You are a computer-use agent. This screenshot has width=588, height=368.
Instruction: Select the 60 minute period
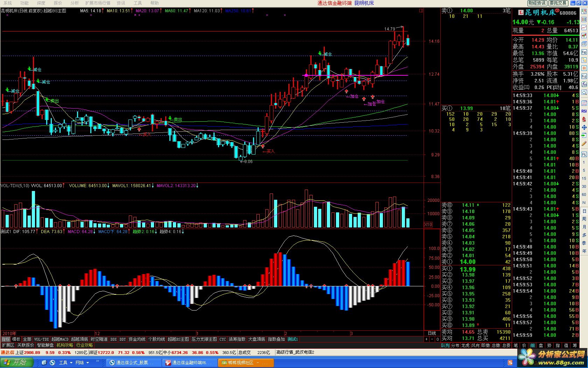click(584, 195)
